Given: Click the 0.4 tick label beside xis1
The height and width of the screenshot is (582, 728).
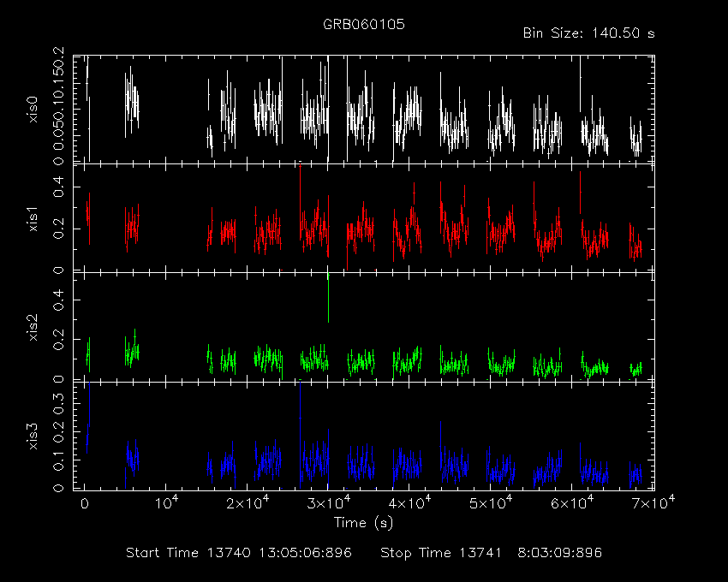Looking at the screenshot, I should coord(58,187).
